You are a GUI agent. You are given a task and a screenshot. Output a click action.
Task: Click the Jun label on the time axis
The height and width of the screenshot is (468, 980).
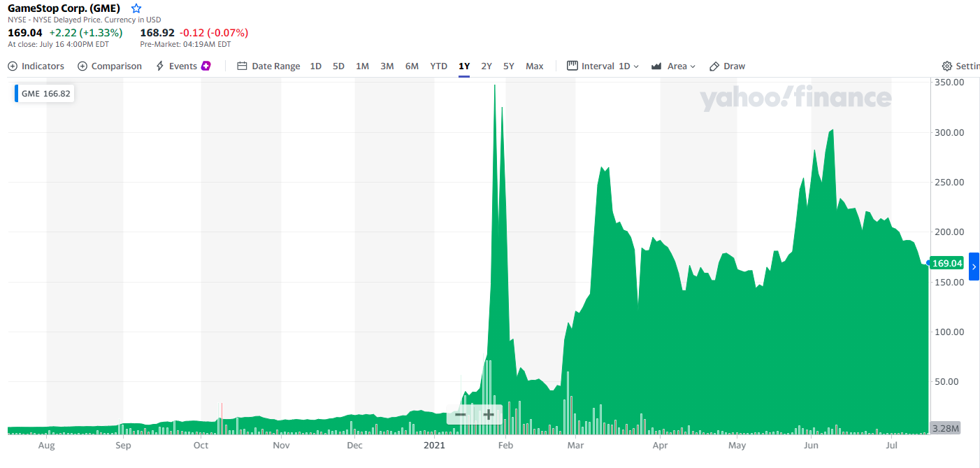[x=811, y=445]
